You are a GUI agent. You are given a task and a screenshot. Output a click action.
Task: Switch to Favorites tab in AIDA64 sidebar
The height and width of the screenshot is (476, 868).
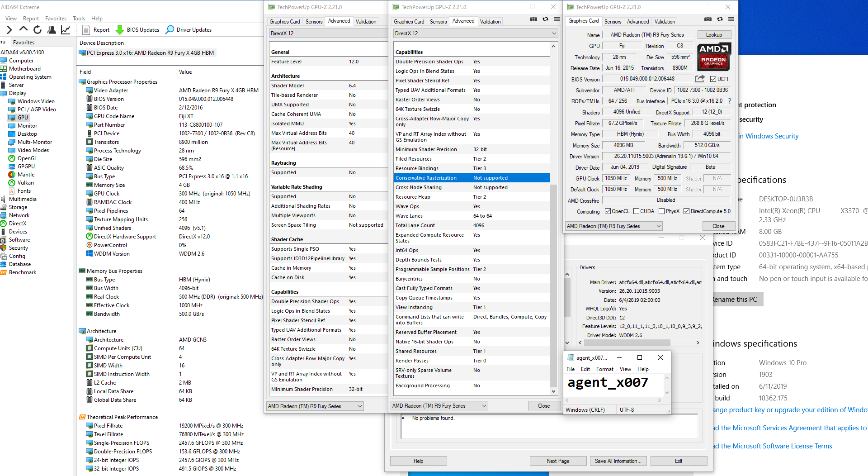click(24, 42)
